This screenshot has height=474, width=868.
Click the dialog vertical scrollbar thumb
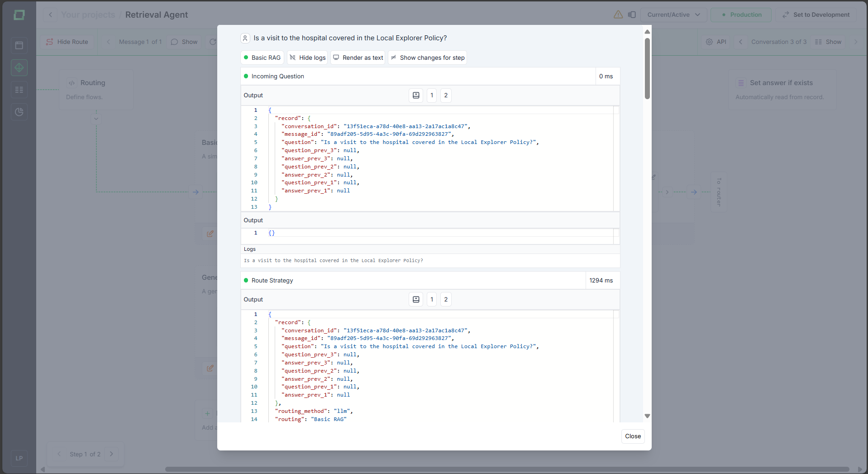(x=647, y=68)
